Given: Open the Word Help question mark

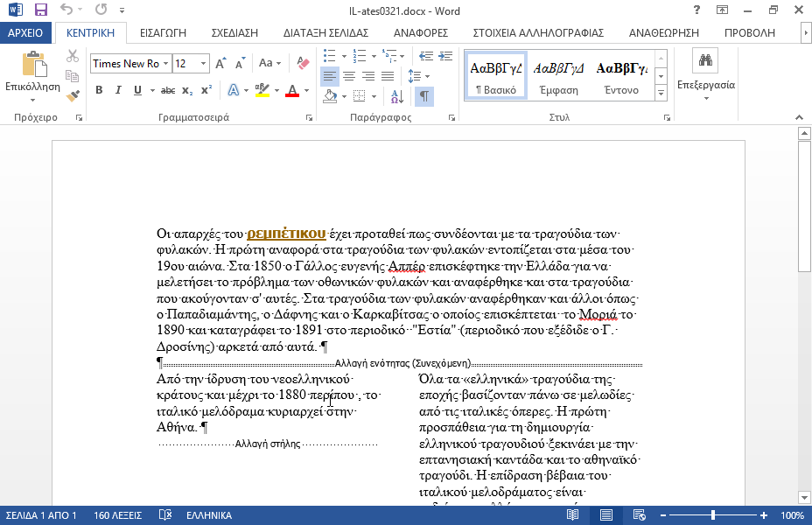Looking at the screenshot, I should click(x=696, y=10).
